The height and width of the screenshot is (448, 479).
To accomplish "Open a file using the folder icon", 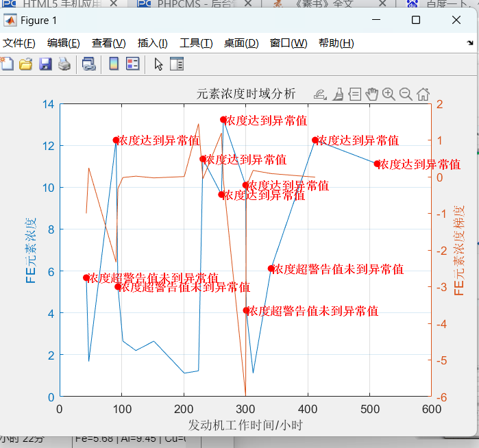I will (x=26, y=64).
